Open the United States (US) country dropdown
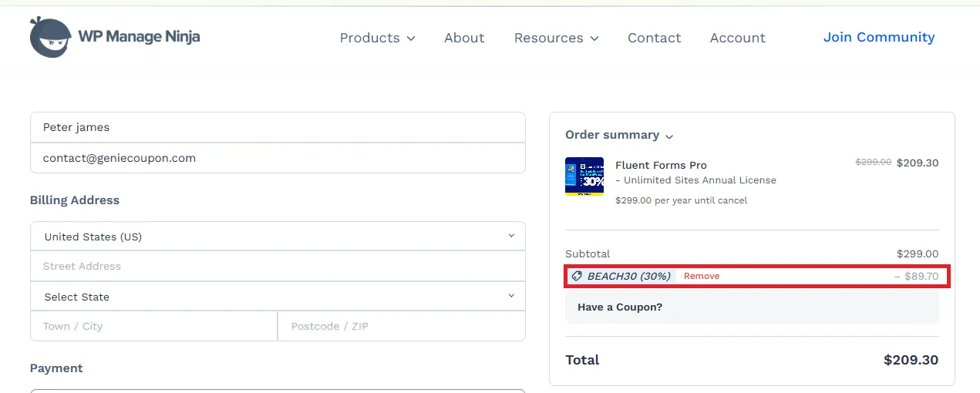The width and height of the screenshot is (980, 393). 278,237
